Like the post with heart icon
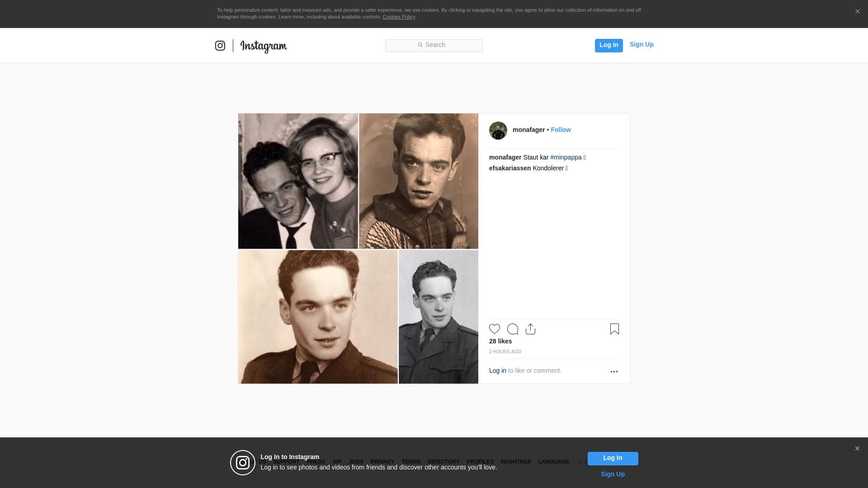This screenshot has height=488, width=868. (x=495, y=329)
